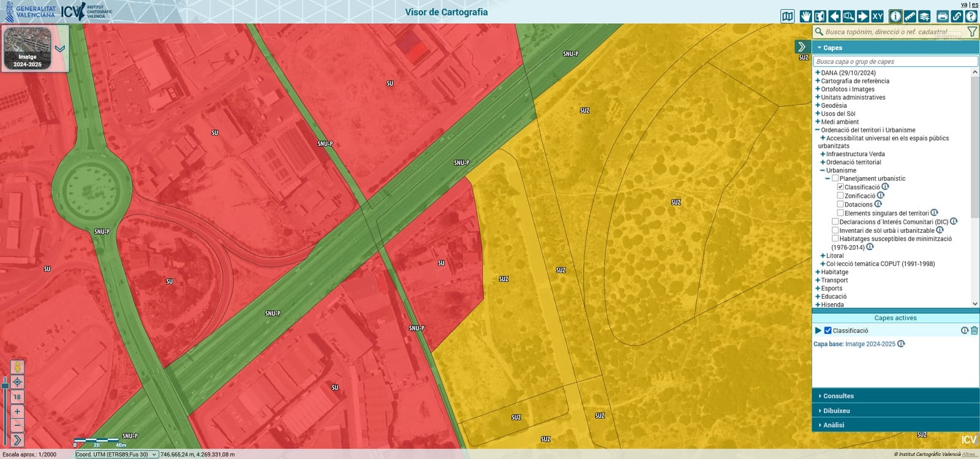Launch Street View pegman
Screen dimensions: 980x459
click(x=17, y=367)
